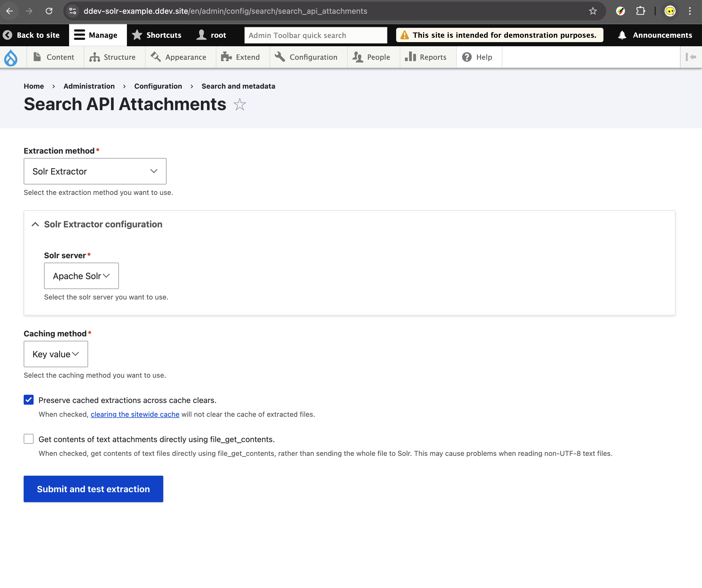Image resolution: width=702 pixels, height=588 pixels.
Task: Enable file_get_contents text attachments checkbox
Action: (x=29, y=439)
